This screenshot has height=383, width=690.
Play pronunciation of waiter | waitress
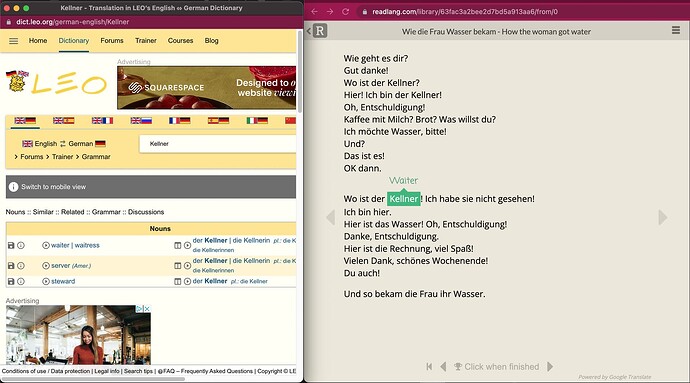[x=46, y=245]
